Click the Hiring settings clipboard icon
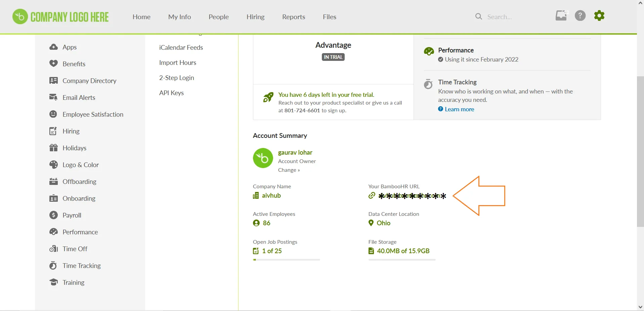644x311 pixels. (53, 131)
